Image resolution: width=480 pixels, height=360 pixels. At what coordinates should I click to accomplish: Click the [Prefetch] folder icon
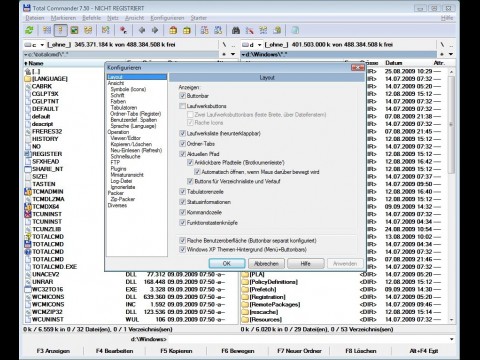click(245, 289)
